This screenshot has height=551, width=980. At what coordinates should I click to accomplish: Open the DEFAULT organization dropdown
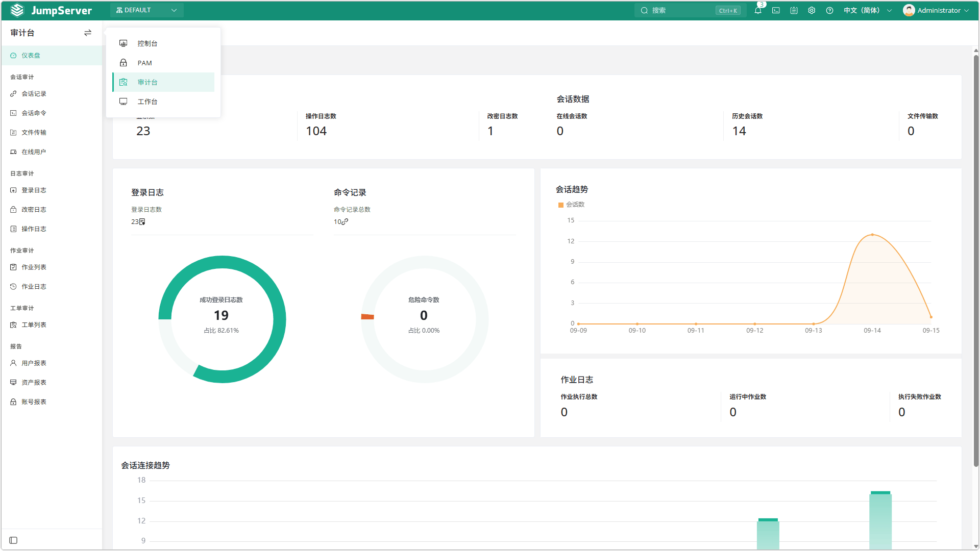146,10
